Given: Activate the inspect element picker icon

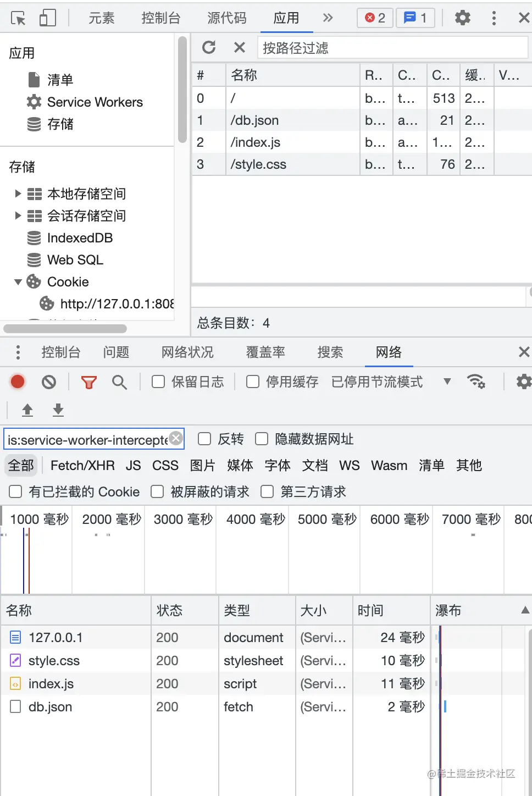Looking at the screenshot, I should [x=18, y=18].
